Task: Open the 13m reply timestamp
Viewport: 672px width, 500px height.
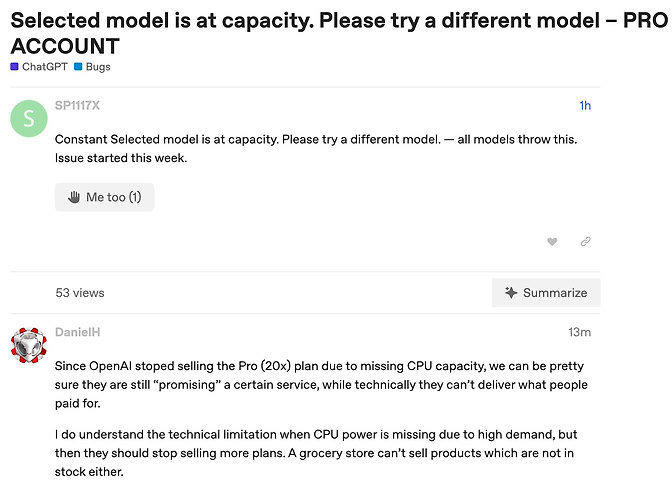Action: pyautogui.click(x=579, y=332)
